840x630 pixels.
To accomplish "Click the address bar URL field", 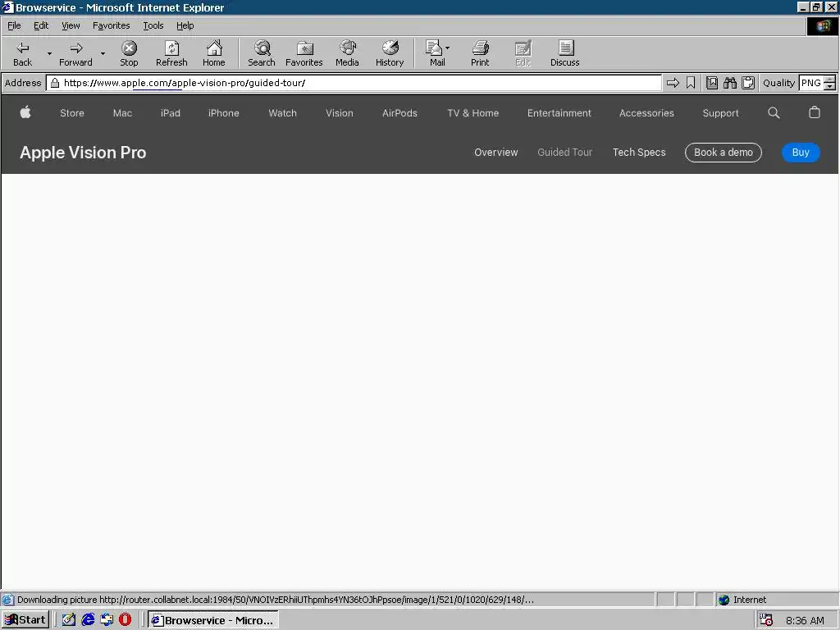I will coord(354,83).
